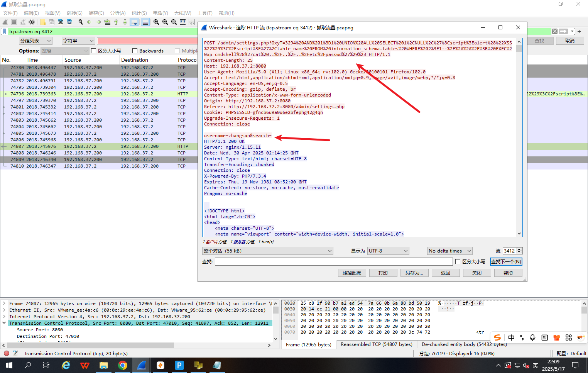Click the packet details horizontal scrollbar
588x373 pixels.
[137, 345]
